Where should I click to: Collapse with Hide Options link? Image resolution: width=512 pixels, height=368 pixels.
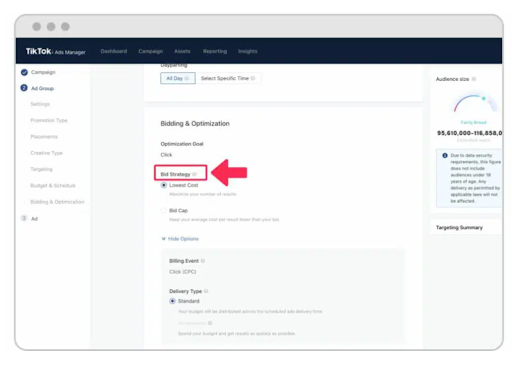coord(180,239)
